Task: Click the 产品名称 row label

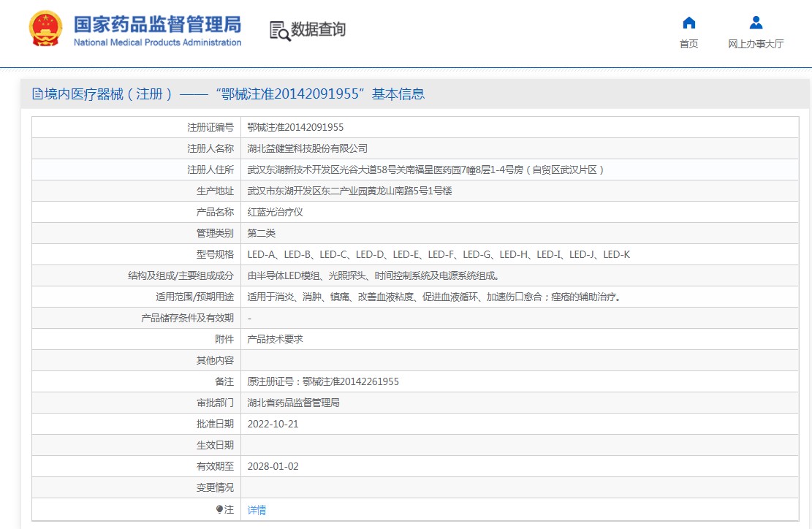Action: (215, 212)
